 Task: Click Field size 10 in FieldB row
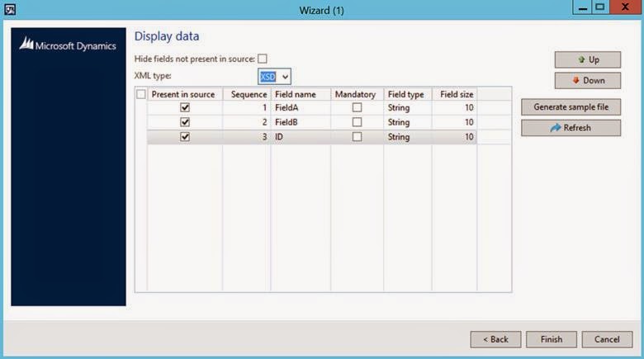[x=454, y=122]
